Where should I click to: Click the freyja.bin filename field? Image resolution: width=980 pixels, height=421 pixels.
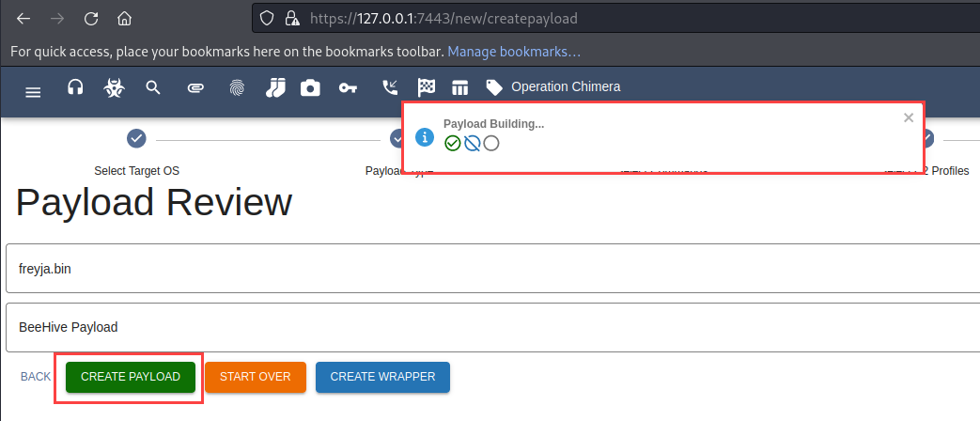click(x=489, y=270)
